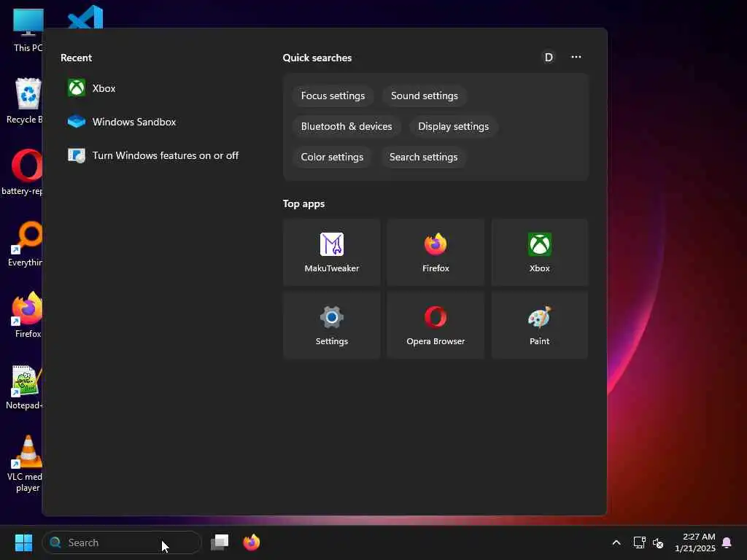Open the three-dot options menu
Screen dimensions: 747x560
point(576,57)
